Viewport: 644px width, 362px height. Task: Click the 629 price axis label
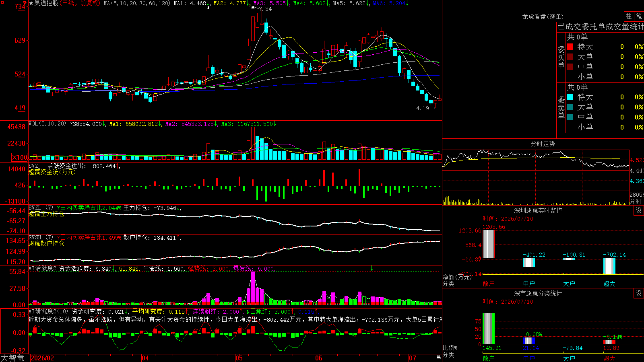click(x=20, y=41)
